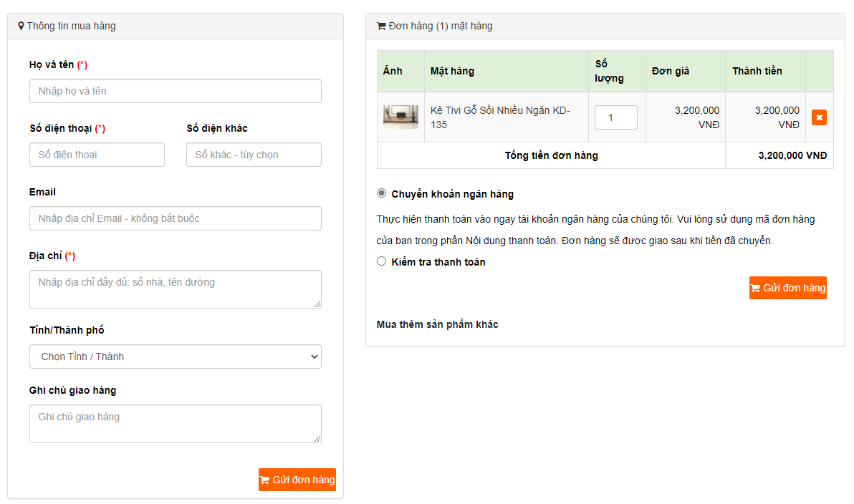Click the Số khác - tùy chọn field
The image size is (854, 504).
254,155
